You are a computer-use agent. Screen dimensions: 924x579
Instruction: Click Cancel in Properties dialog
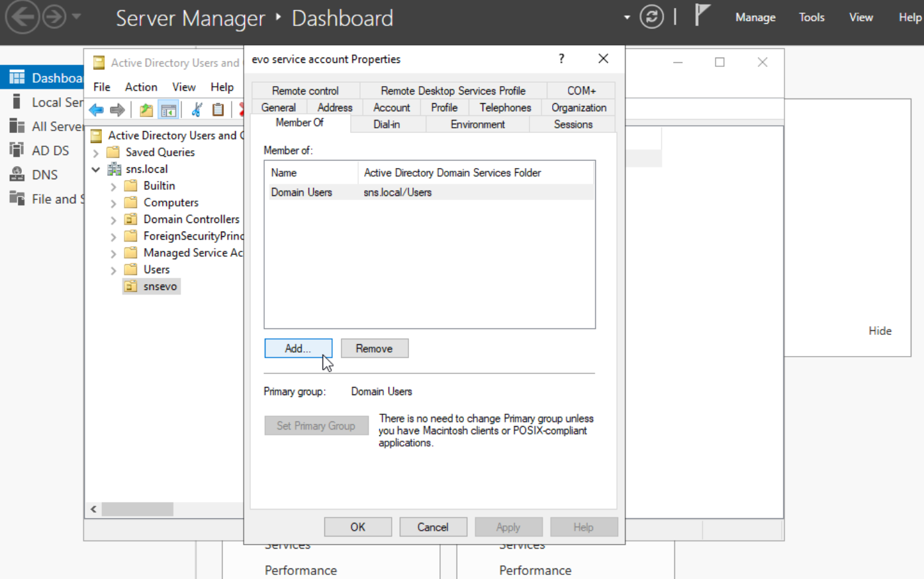[433, 527]
